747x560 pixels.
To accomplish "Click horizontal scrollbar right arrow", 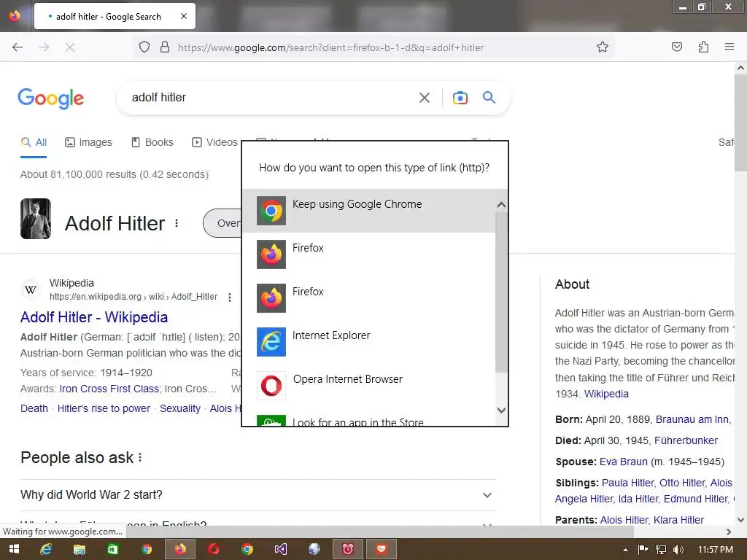I will click(729, 532).
